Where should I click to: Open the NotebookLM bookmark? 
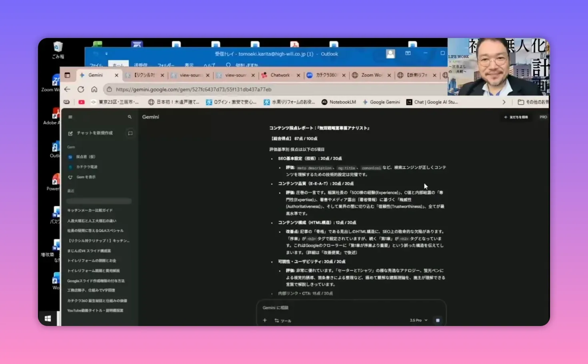click(x=339, y=102)
